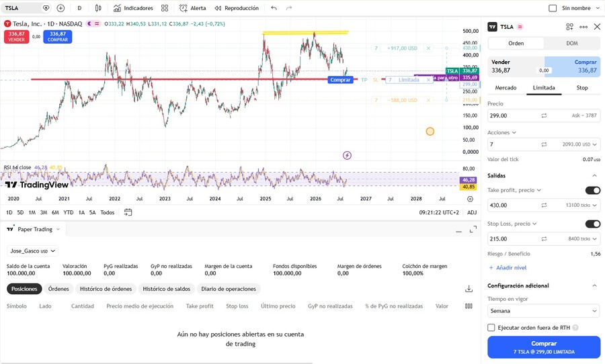Open Diario de operaciones tab

229,289
